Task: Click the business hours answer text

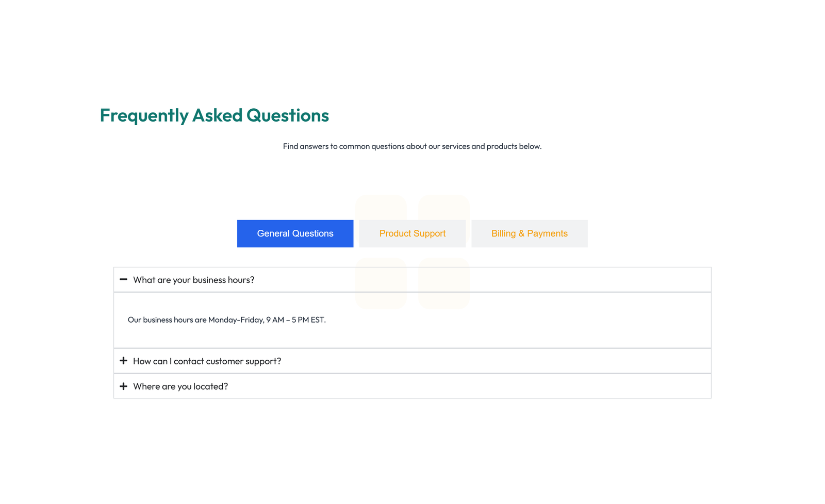Action: (227, 320)
